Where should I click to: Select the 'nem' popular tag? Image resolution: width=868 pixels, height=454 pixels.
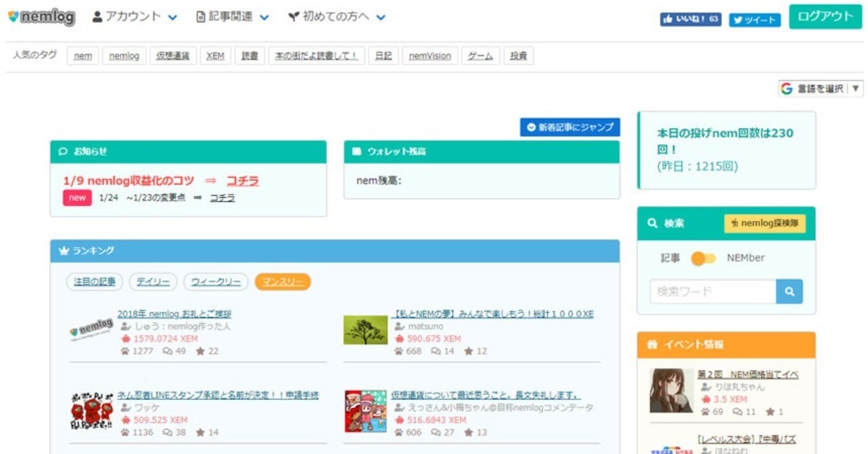click(83, 56)
